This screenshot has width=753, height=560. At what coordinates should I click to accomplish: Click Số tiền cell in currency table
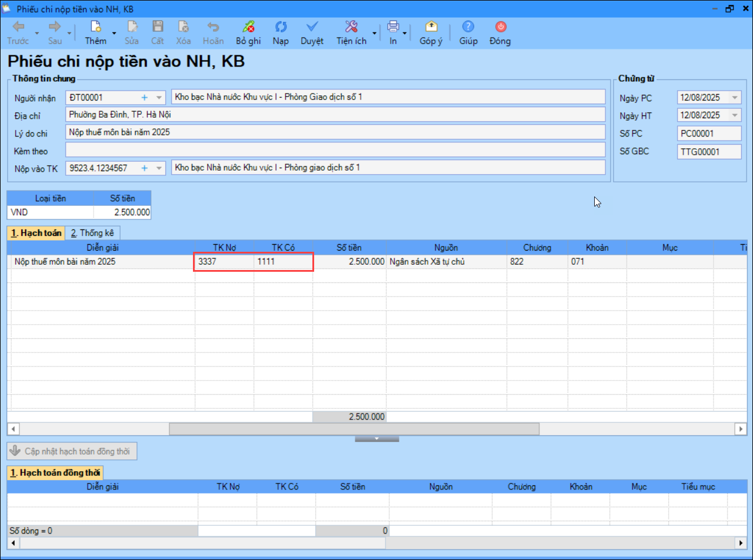[122, 212]
